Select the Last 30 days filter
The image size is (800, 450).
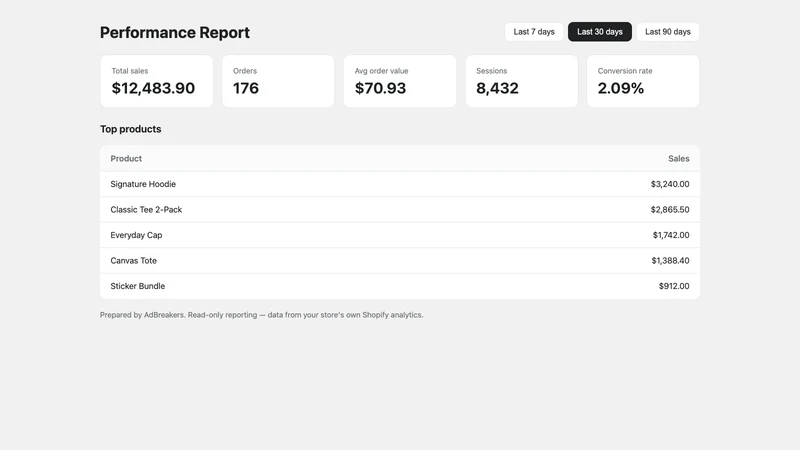click(x=599, y=32)
